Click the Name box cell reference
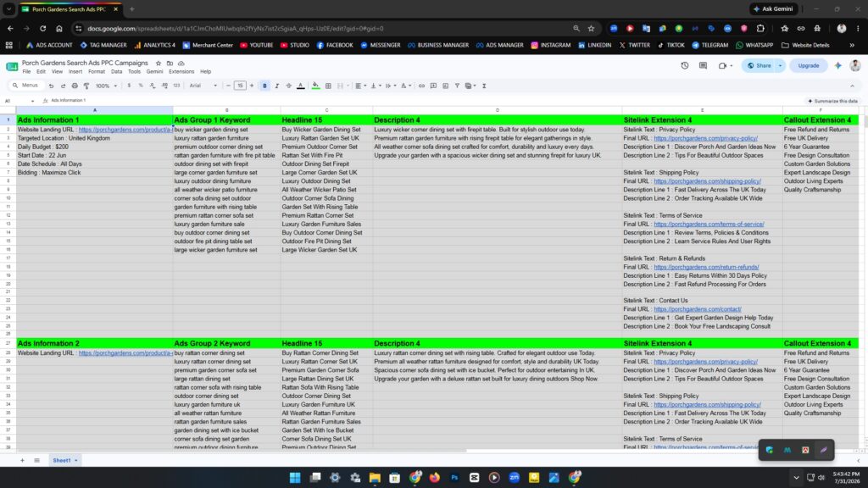 pyautogui.click(x=19, y=101)
